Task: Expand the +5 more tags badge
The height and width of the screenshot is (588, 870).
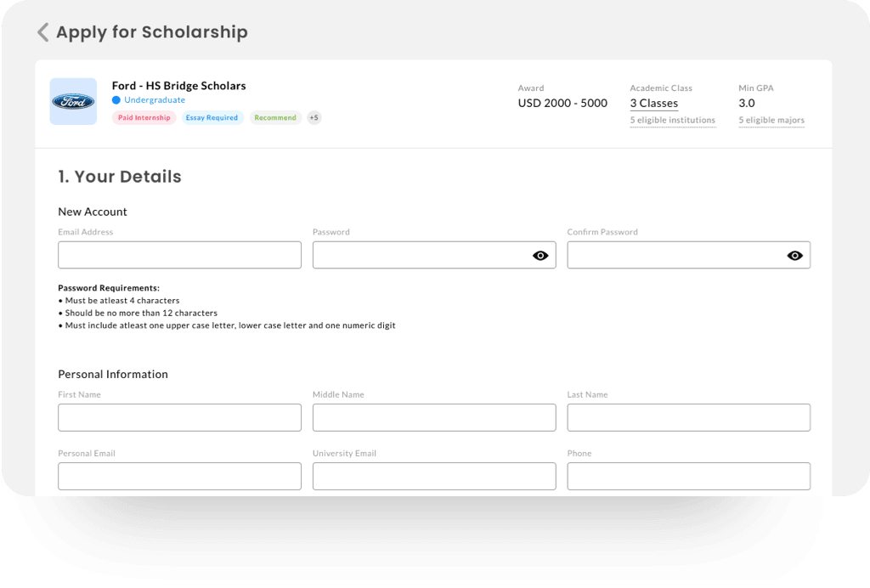Action: coord(314,118)
